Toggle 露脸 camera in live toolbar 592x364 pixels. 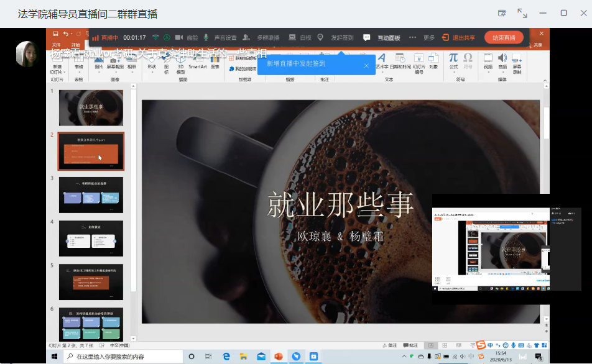[187, 37]
